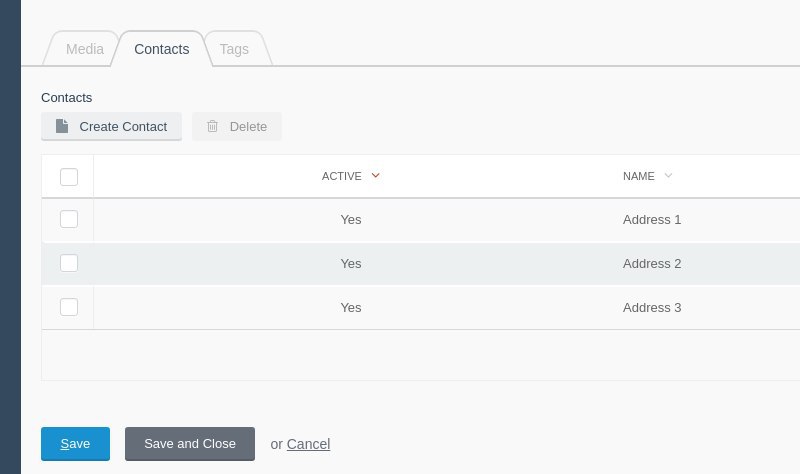Image resolution: width=800 pixels, height=474 pixels.
Task: Check the box for the Address 1 row
Action: pos(69,219)
